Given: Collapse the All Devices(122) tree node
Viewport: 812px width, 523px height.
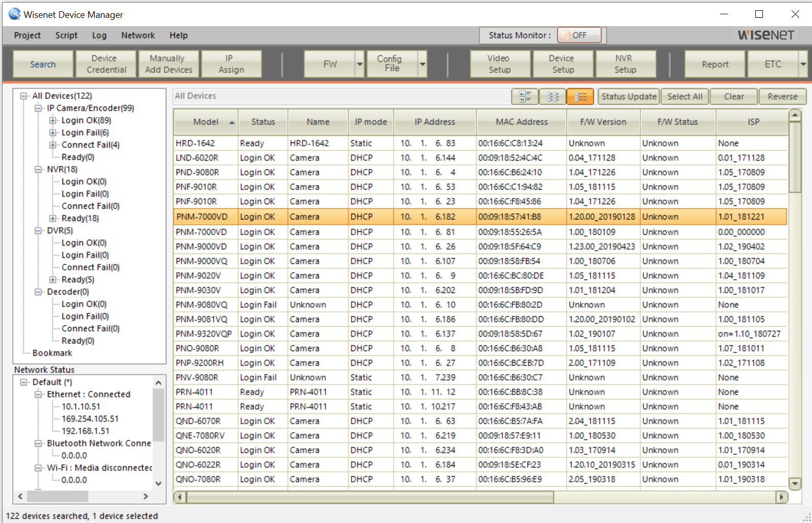Looking at the screenshot, I should pos(23,96).
